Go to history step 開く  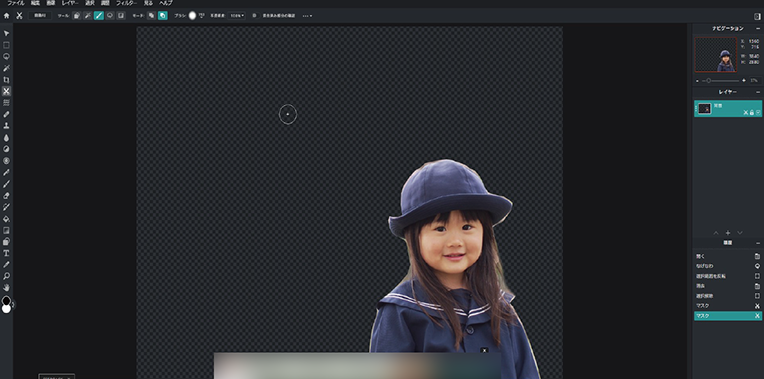(728, 256)
